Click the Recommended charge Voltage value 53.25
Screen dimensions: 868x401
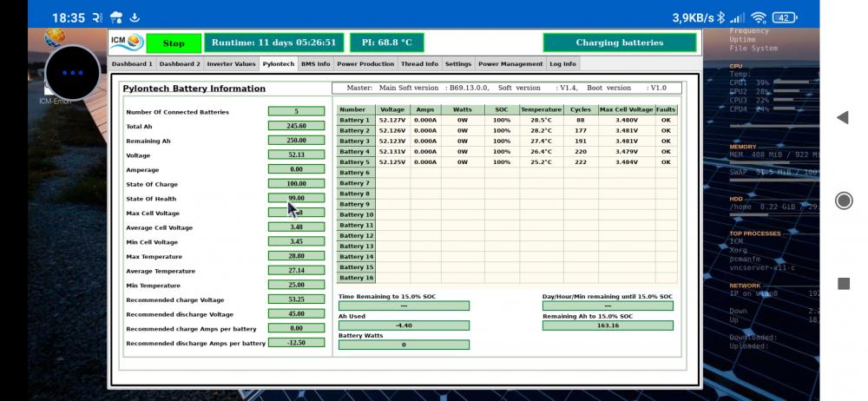coord(296,299)
